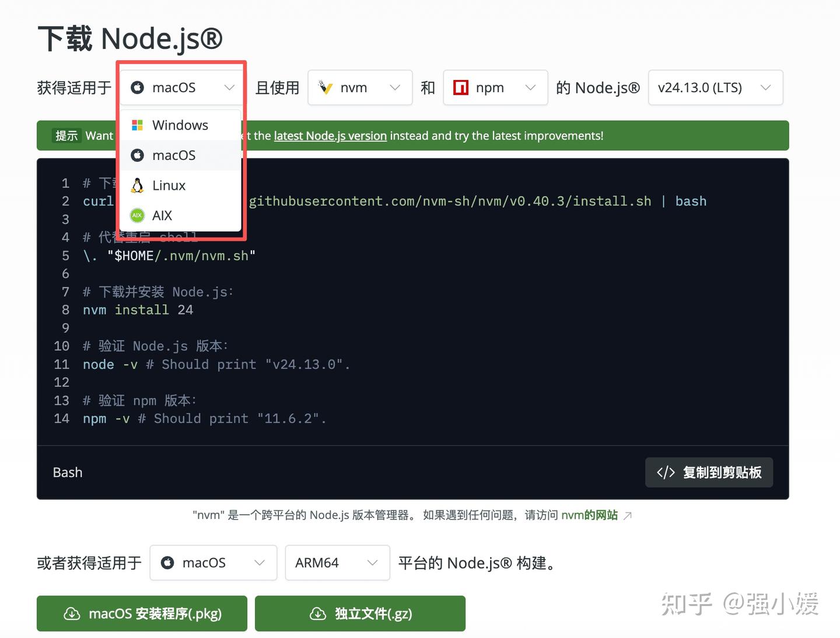
Task: Select AIX from the operating system list
Action: pyautogui.click(x=180, y=215)
